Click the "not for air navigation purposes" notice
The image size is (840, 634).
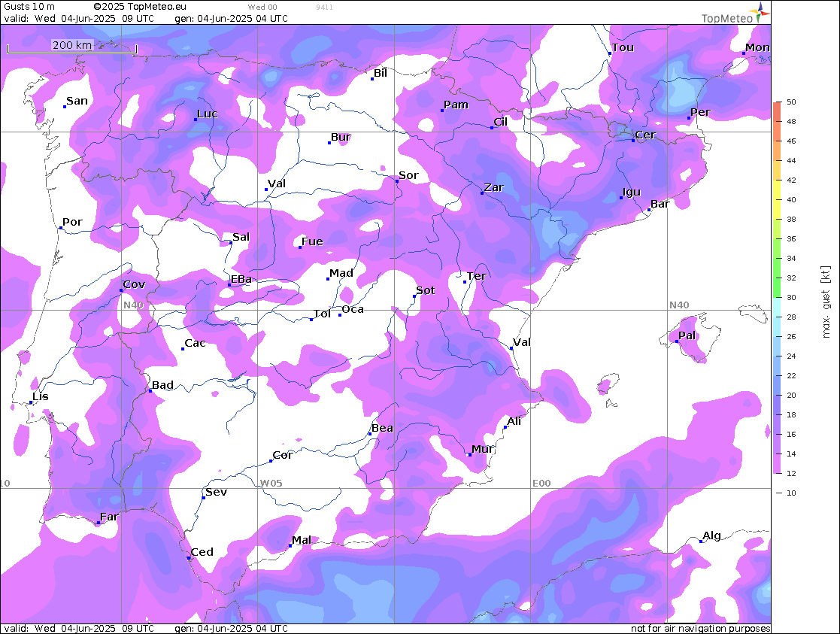click(x=701, y=628)
